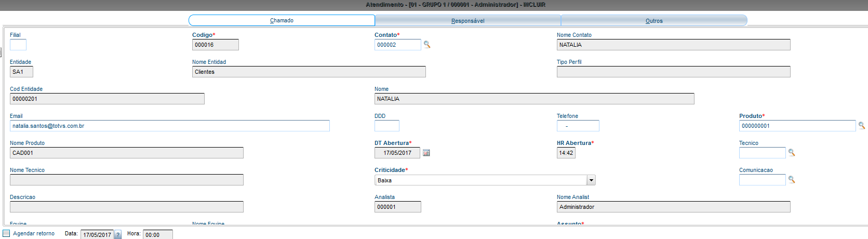Focus the Produto code field
The width and height of the screenshot is (868, 239).
pyautogui.click(x=797, y=126)
